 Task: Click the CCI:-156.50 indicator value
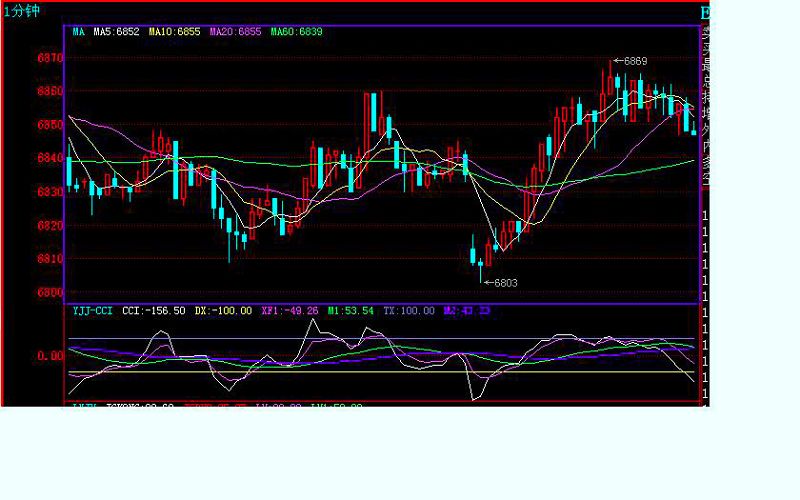click(154, 311)
